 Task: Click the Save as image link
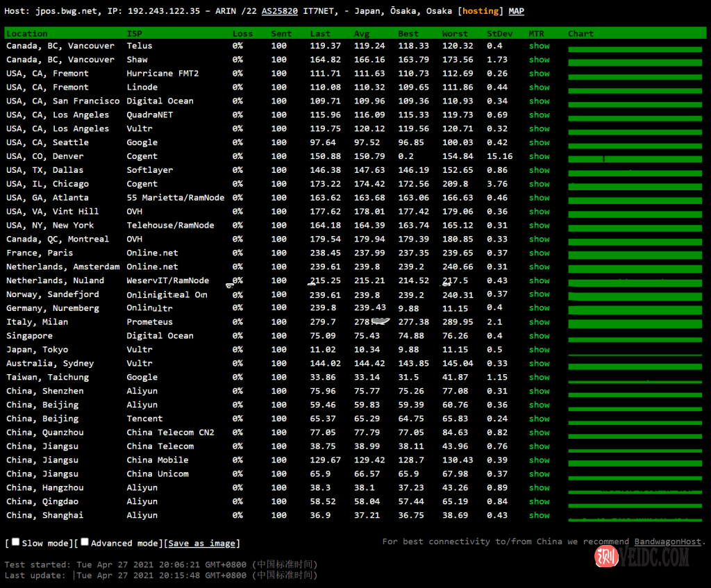point(203,544)
